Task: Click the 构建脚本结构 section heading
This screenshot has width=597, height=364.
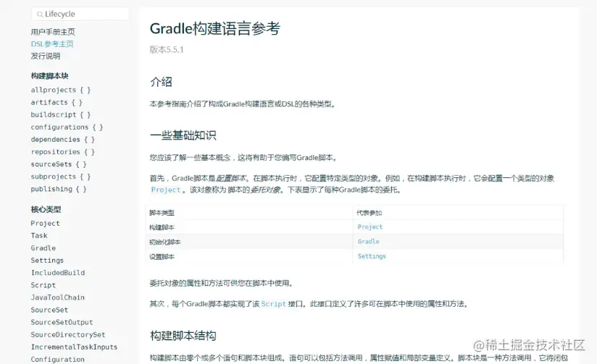Action: point(183,336)
